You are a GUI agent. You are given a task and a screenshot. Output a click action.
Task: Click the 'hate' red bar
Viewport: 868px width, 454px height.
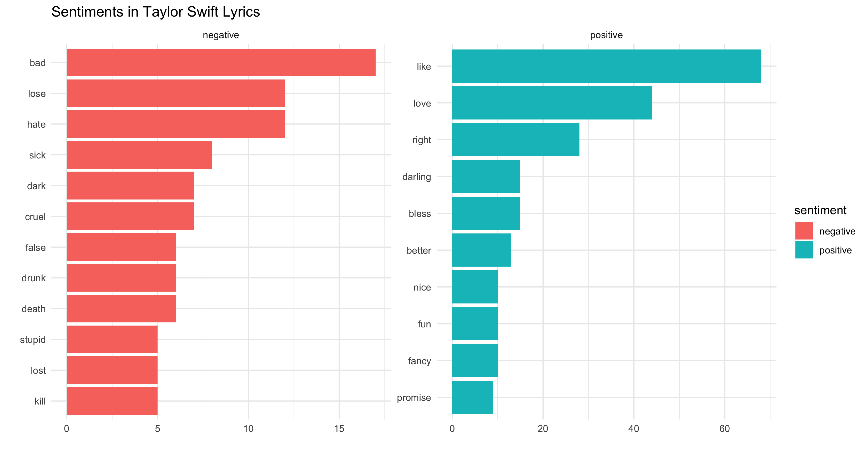pyautogui.click(x=175, y=124)
